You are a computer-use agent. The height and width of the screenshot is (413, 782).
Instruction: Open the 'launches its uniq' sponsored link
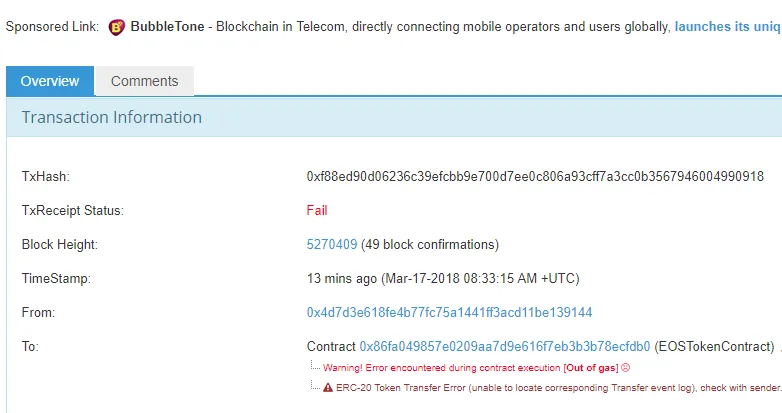coord(728,26)
